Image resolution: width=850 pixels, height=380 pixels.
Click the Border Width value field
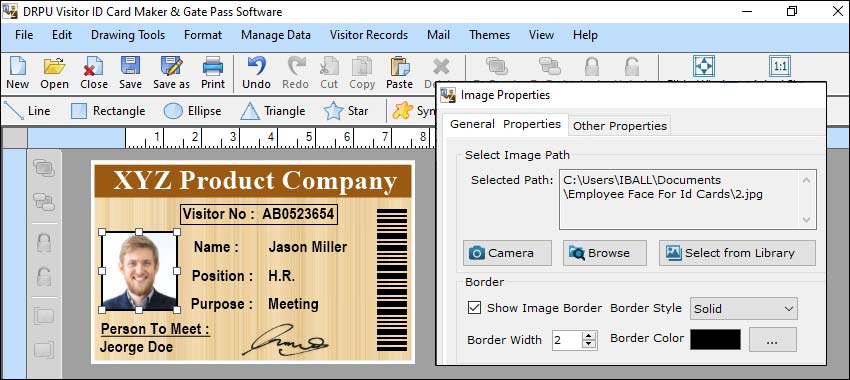pyautogui.click(x=567, y=340)
